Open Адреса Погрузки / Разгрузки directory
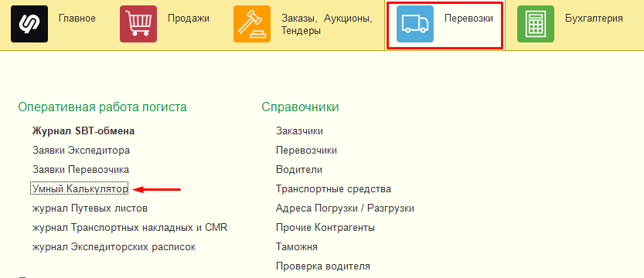Image resolution: width=644 pixels, height=278 pixels. coord(345,208)
